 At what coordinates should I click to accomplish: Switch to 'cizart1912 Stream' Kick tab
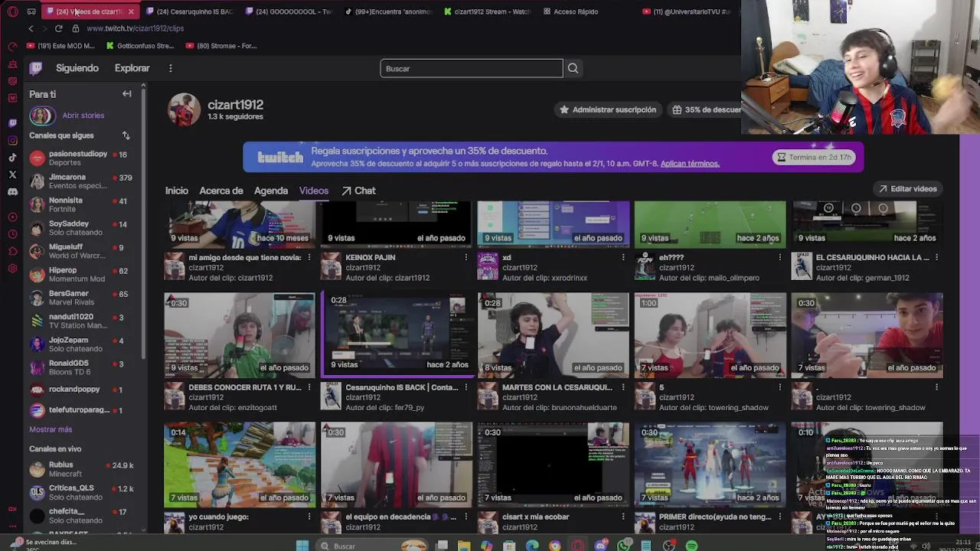[x=486, y=11]
